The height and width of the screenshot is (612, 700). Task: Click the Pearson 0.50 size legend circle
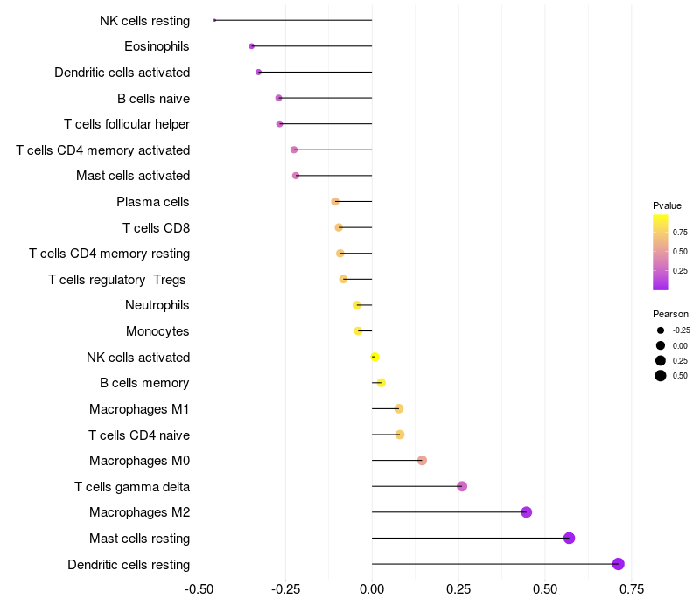pos(661,376)
